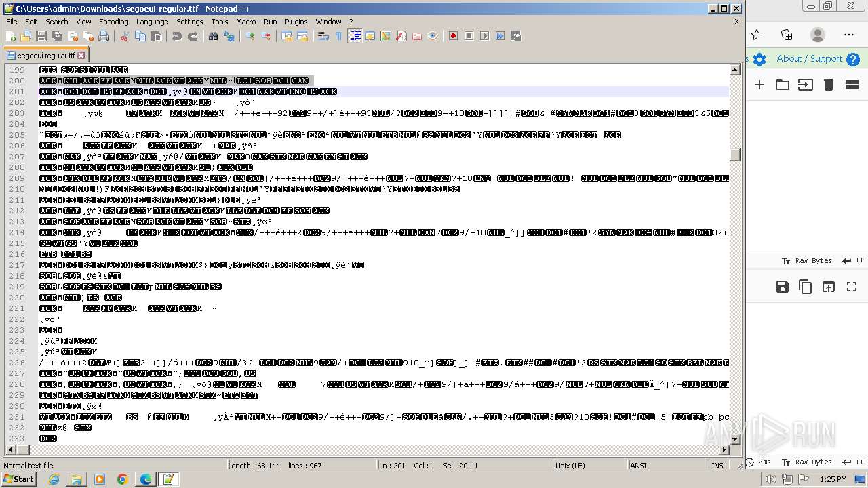Click the Close document toolbar icon

pyautogui.click(x=73, y=36)
